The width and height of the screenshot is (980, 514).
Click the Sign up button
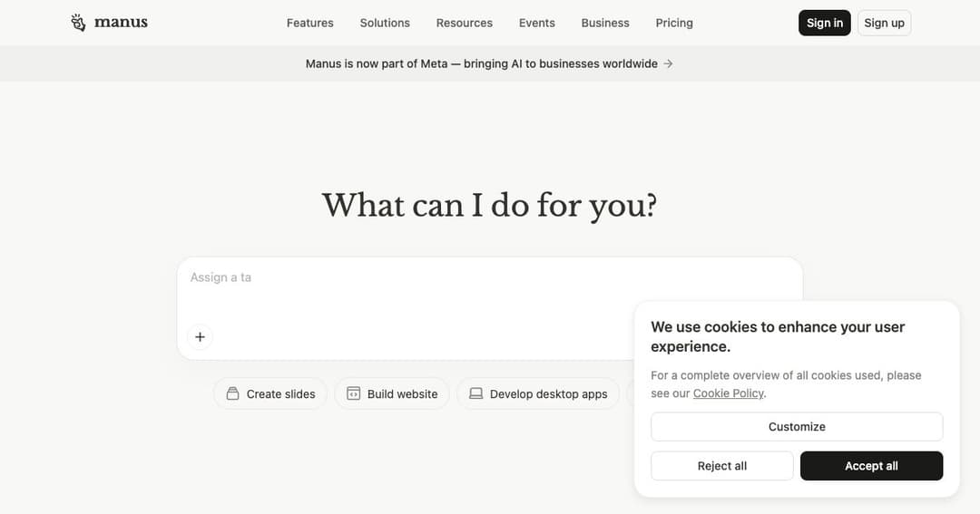885,23
